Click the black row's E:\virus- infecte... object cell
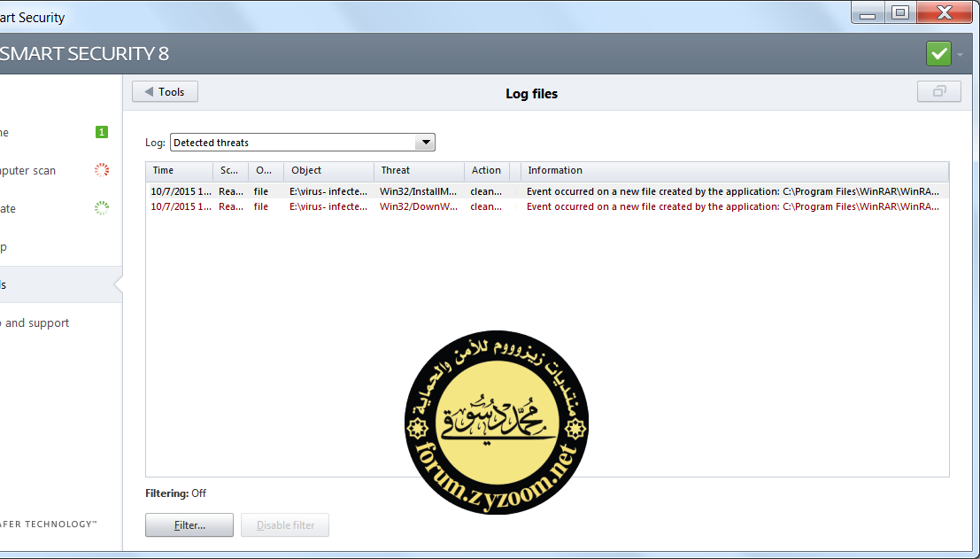980x559 pixels. coord(328,191)
